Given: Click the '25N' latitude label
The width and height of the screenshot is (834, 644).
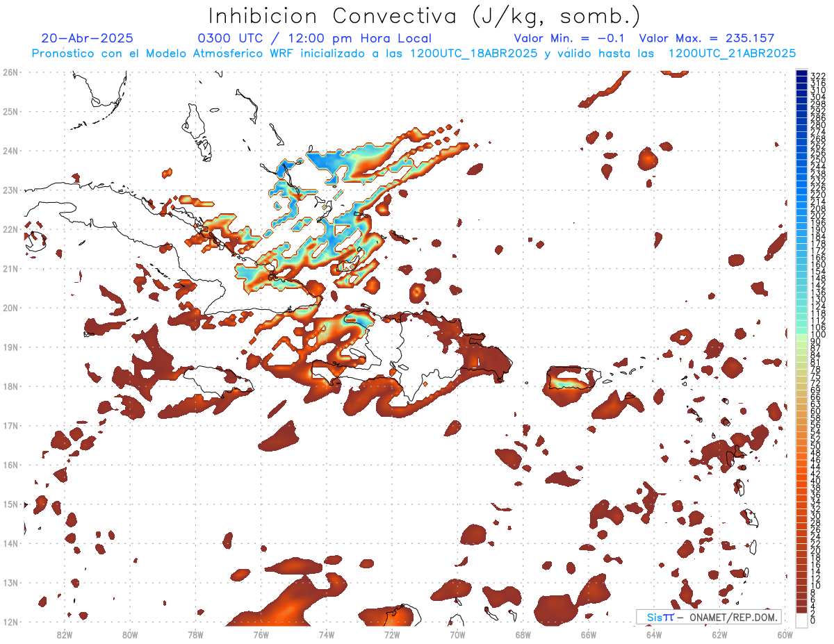Looking at the screenshot, I should [10, 111].
